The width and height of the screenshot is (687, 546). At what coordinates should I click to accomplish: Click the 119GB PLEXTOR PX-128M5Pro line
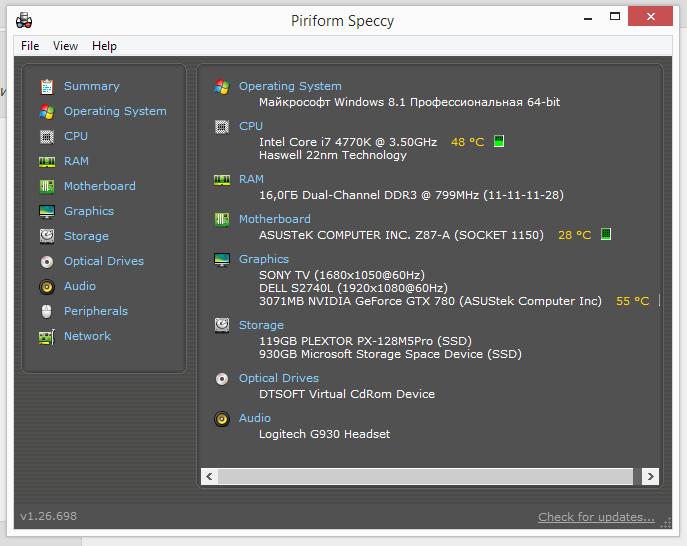[x=365, y=341]
